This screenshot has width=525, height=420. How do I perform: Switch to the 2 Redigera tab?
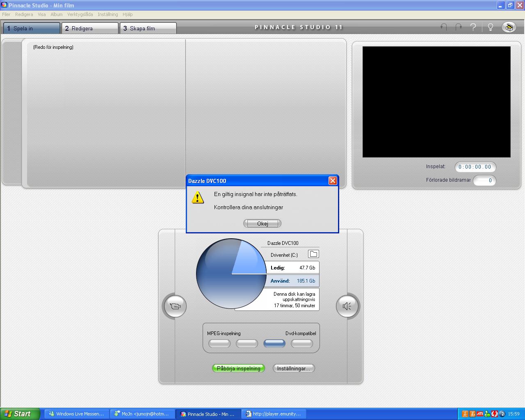click(90, 28)
